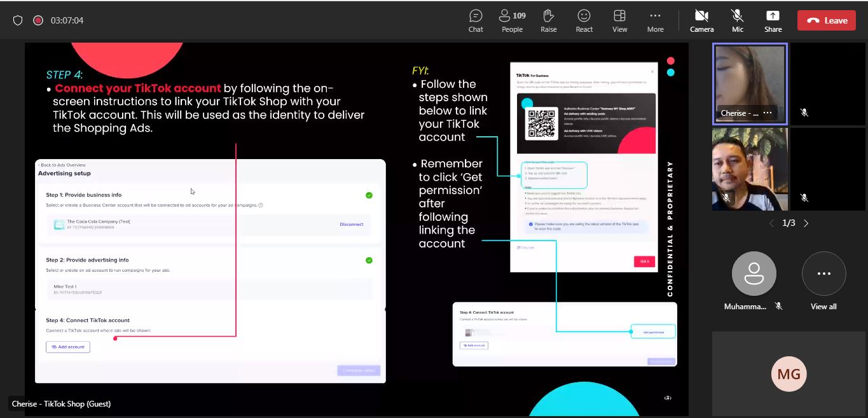Screen dimensions: 868x418
Task: Click the Advertising setup heading
Action: coord(64,173)
